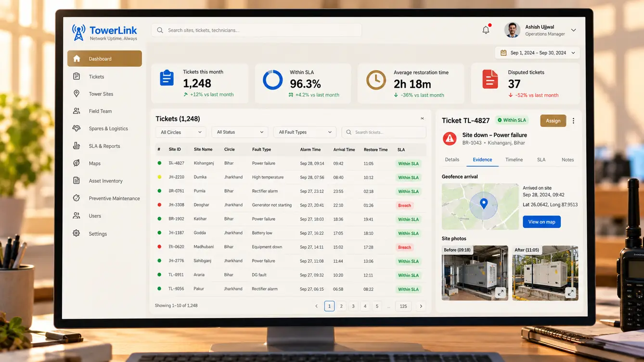Image resolution: width=644 pixels, height=362 pixels.
Task: Click the Assign button
Action: pos(553,121)
